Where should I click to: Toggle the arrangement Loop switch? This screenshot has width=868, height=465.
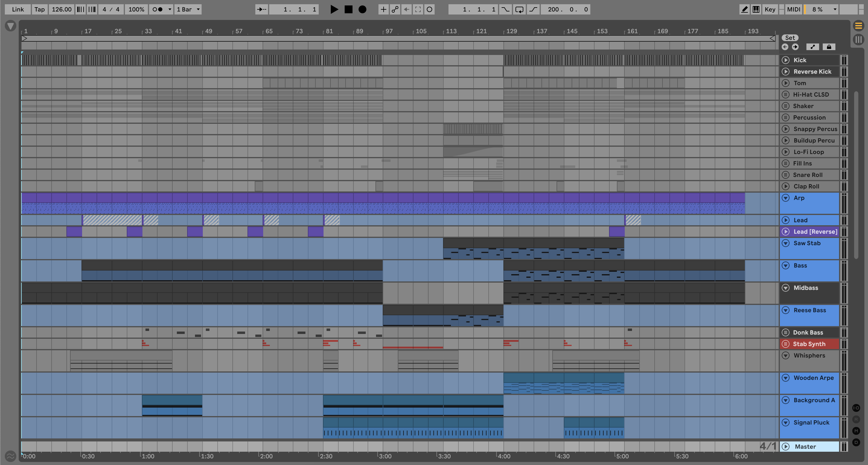click(x=519, y=9)
